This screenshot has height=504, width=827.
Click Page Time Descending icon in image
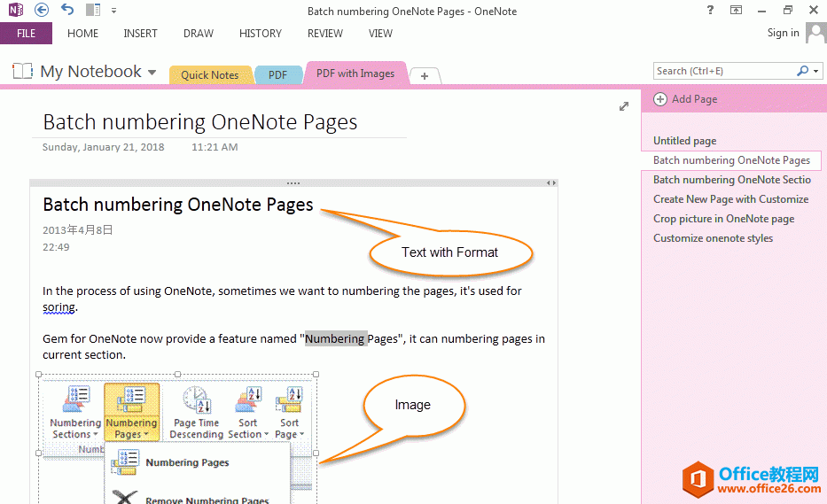[x=196, y=412]
